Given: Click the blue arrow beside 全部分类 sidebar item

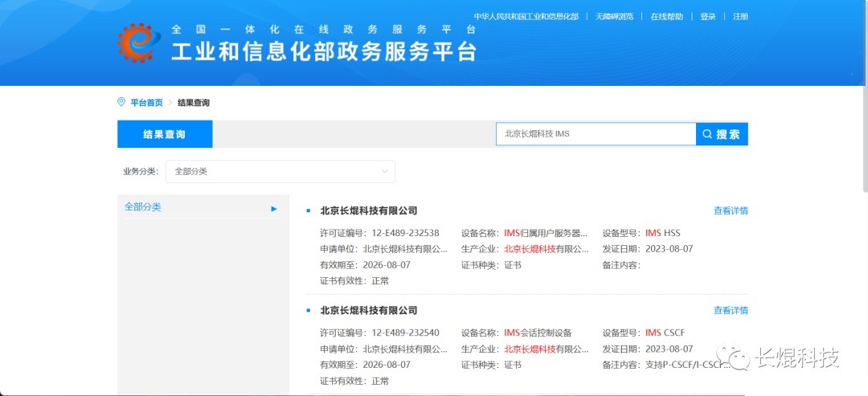Looking at the screenshot, I should [x=273, y=209].
